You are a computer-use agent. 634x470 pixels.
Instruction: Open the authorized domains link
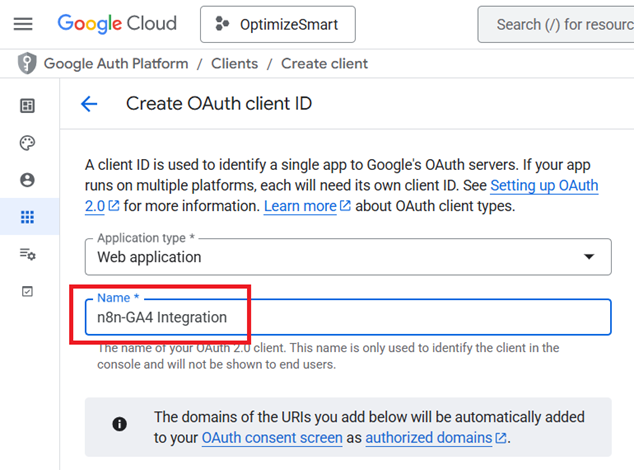click(429, 438)
